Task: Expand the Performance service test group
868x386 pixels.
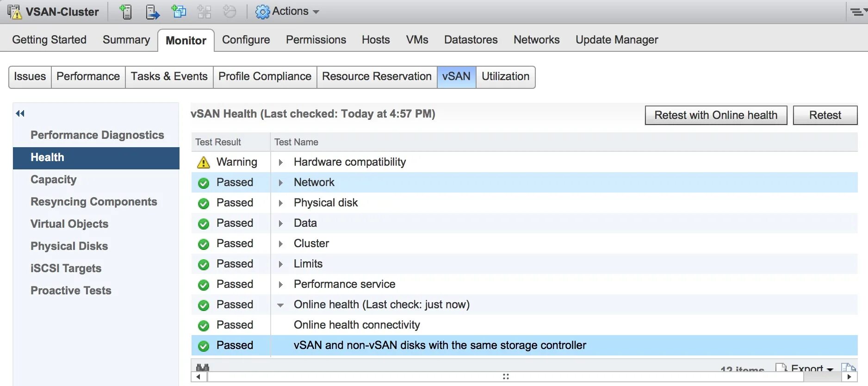Action: click(280, 285)
